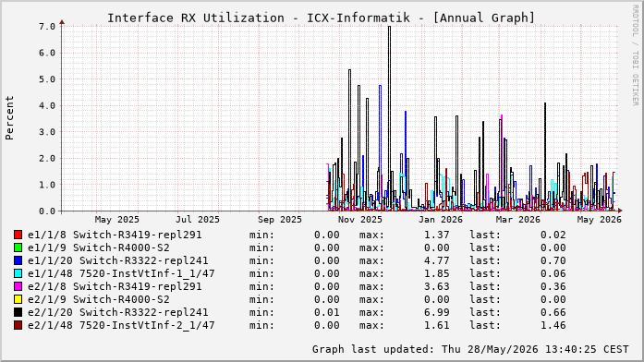Image resolution: width=644 pixels, height=362 pixels.
Task: Click the 7.0 y-axis tick label
Action: tap(47, 27)
